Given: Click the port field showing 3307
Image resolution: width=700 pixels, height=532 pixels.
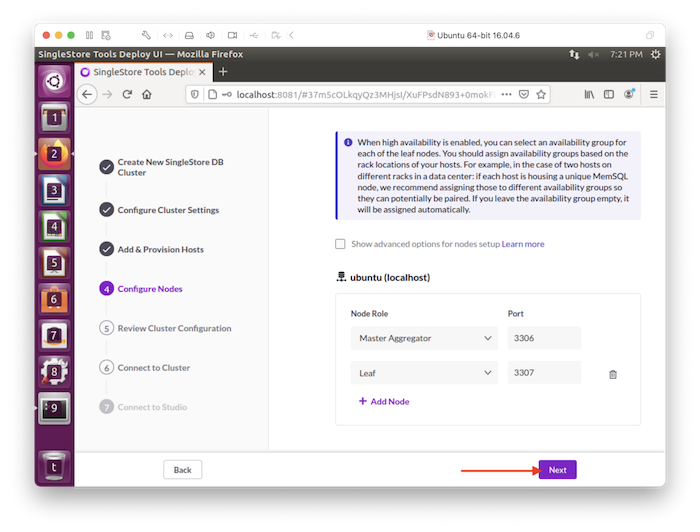Looking at the screenshot, I should (544, 373).
